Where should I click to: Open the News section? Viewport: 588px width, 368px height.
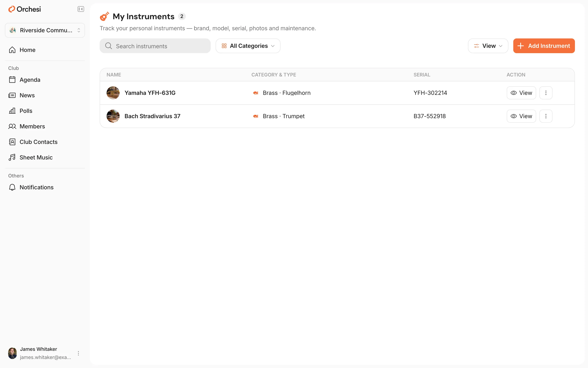click(45, 95)
